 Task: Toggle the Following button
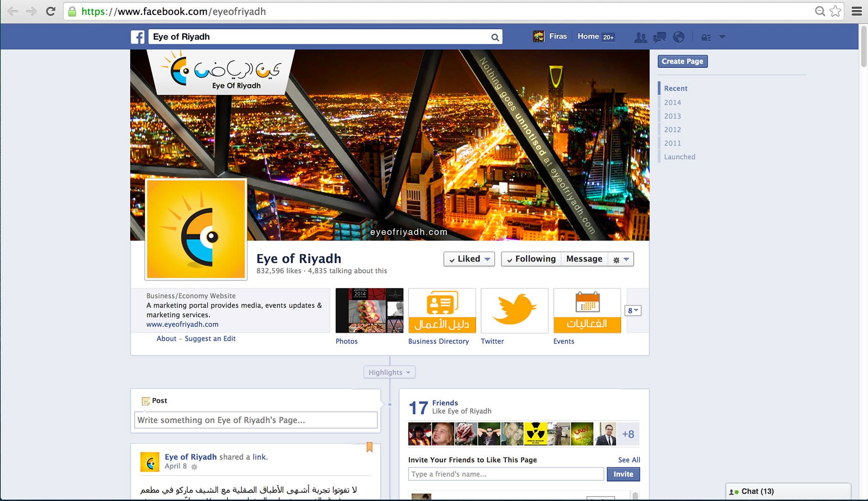pos(531,259)
